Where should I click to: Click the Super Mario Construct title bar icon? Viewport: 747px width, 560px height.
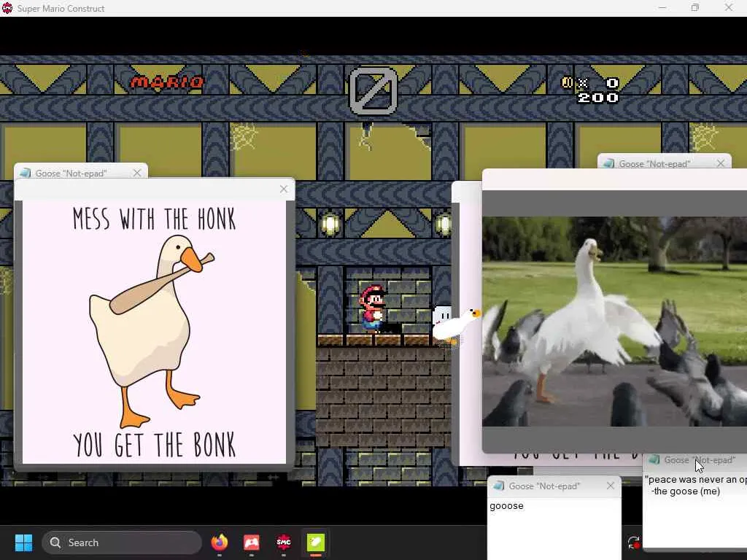(7, 8)
